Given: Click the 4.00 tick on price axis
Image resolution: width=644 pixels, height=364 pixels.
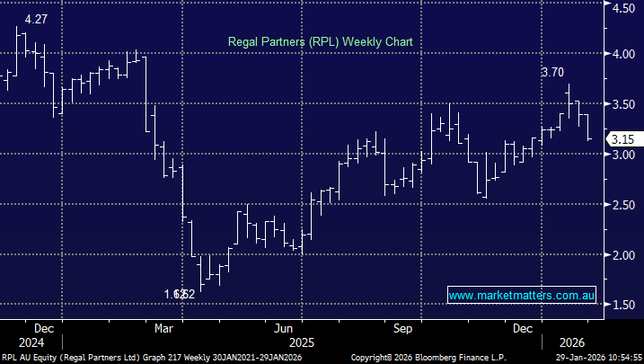Looking at the screenshot, I should pyautogui.click(x=622, y=54).
